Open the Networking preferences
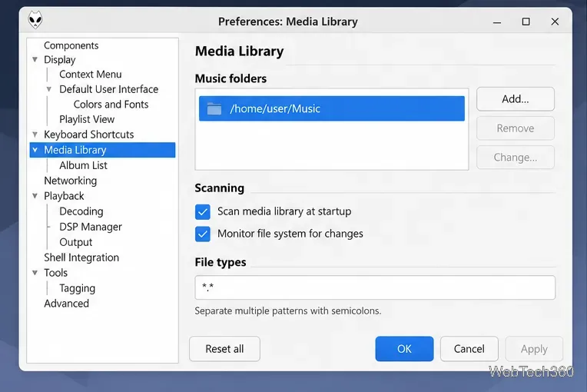587x392 pixels. tap(71, 181)
